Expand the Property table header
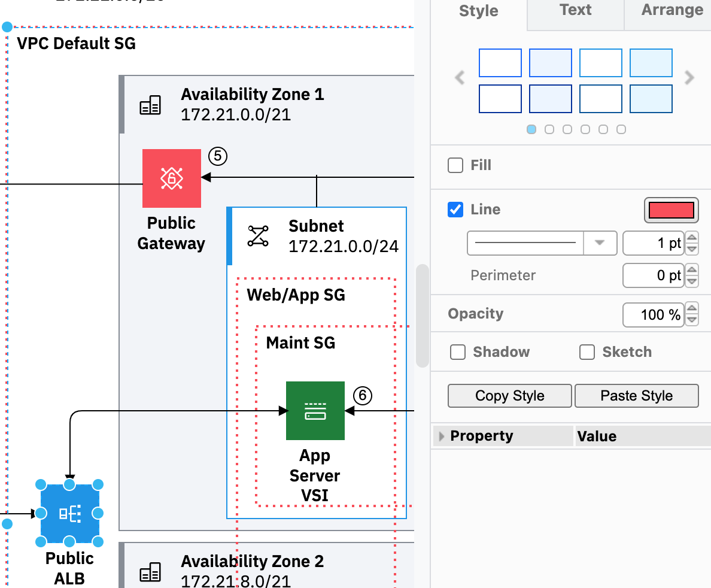 (x=442, y=436)
